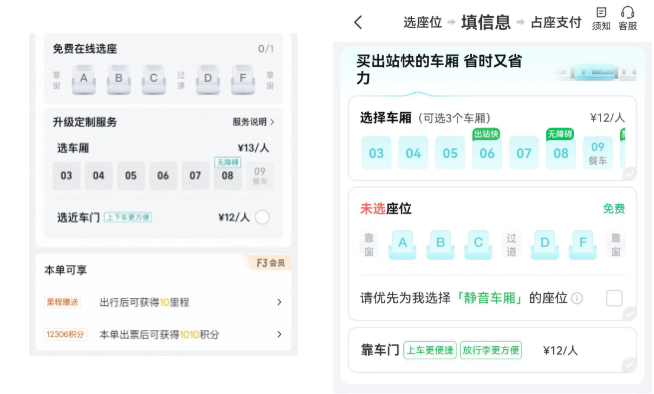
Task: Click the train illustration in banner
Action: point(597,73)
